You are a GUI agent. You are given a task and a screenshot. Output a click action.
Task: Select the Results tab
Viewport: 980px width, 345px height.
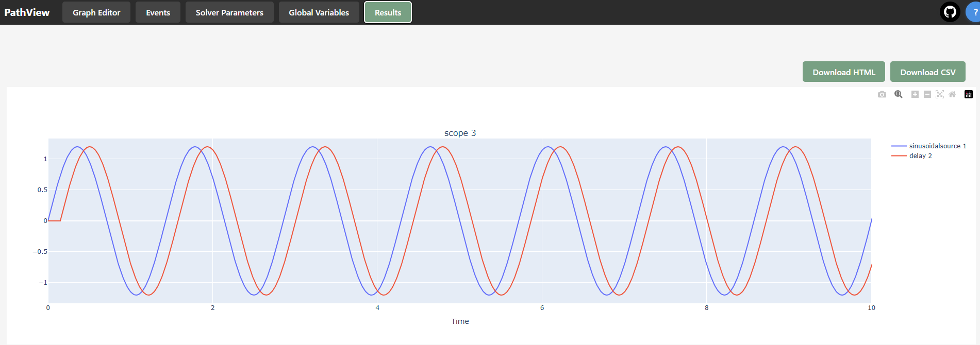click(x=388, y=12)
